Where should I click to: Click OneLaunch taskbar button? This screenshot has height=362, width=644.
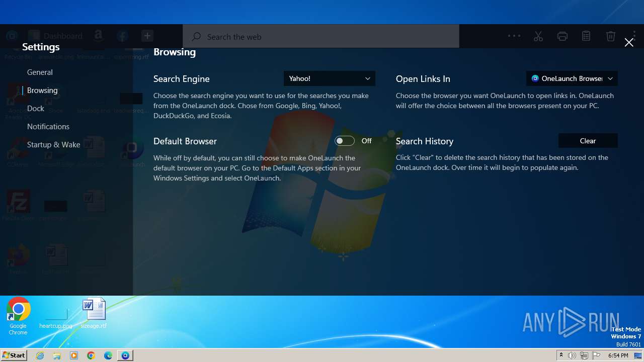[125, 355]
